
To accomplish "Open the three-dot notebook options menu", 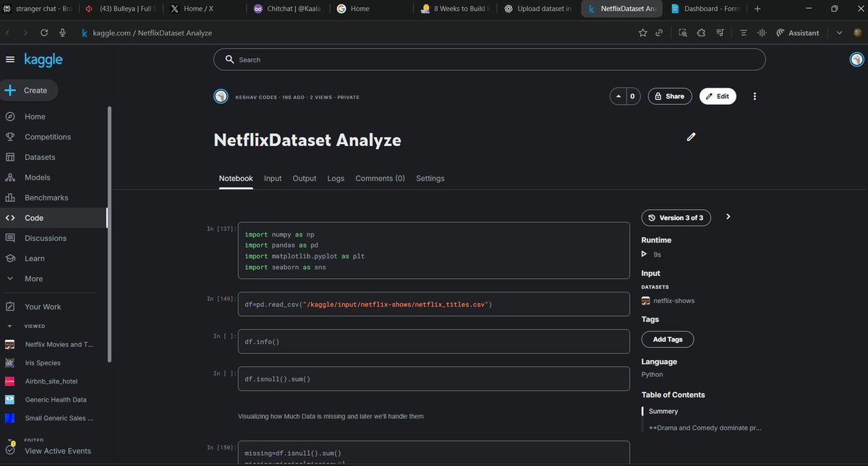I will (754, 96).
